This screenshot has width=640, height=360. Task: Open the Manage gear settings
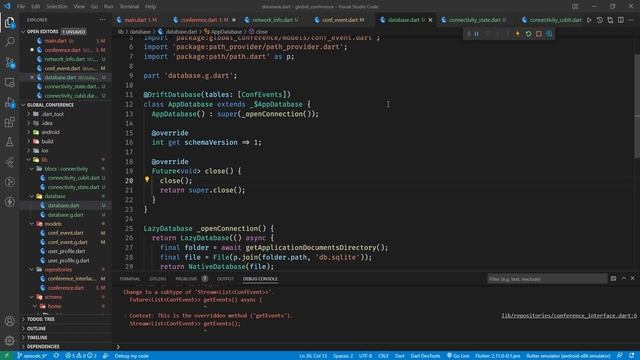(x=9, y=340)
